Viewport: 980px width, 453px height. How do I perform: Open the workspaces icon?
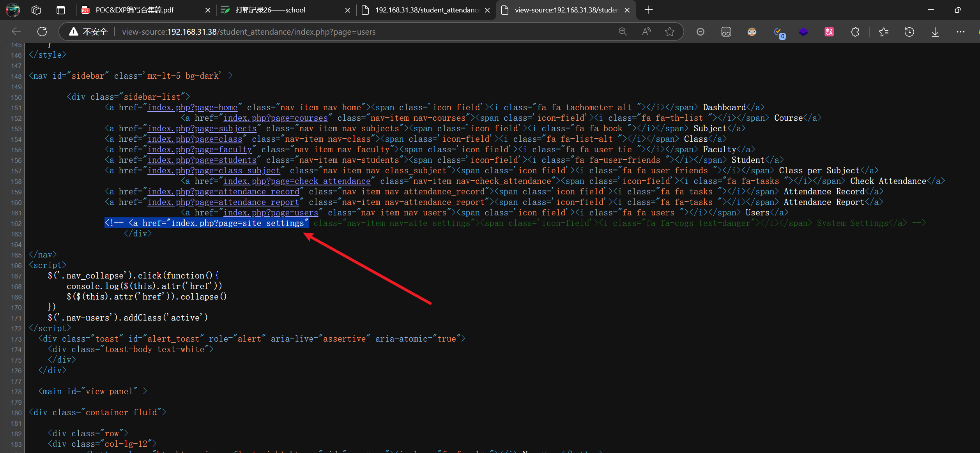(x=36, y=10)
